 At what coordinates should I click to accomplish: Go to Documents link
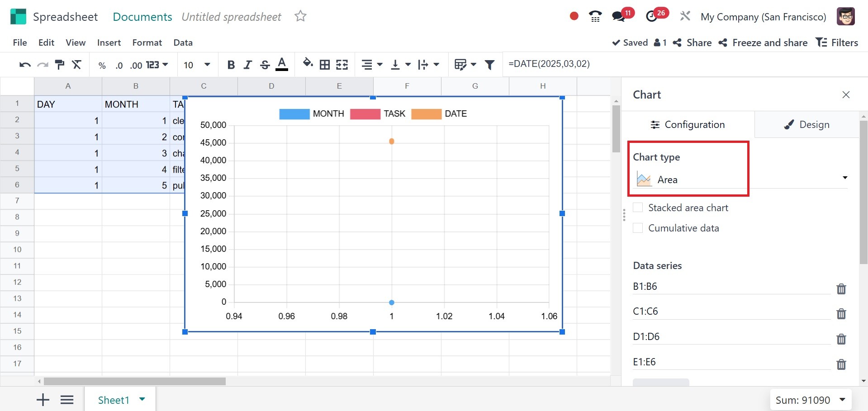tap(142, 17)
